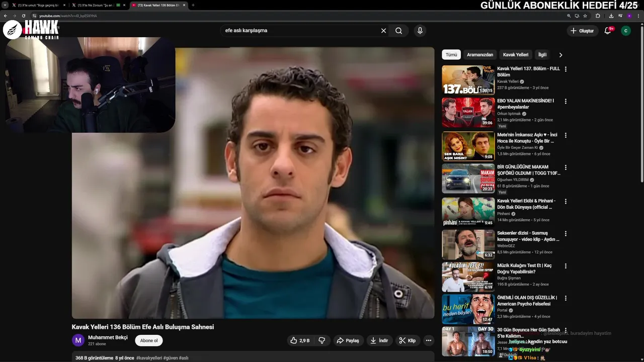Open the ÖNEMLİ OLAN DIŞ GÜZELLİK title
Screen dimensions: 644x362
tap(527, 301)
